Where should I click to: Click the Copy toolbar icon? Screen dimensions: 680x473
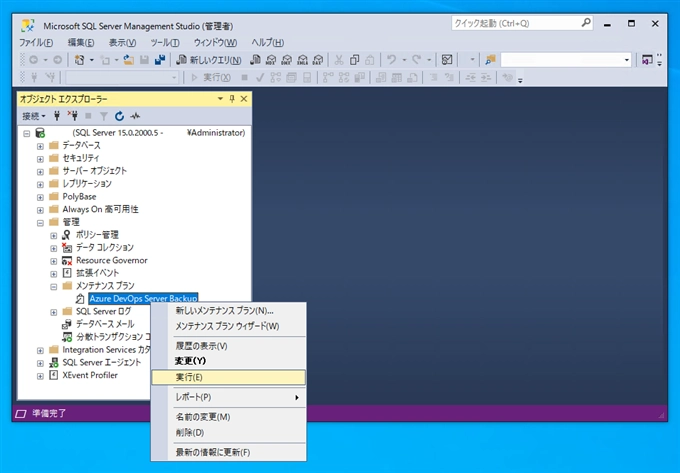354,60
